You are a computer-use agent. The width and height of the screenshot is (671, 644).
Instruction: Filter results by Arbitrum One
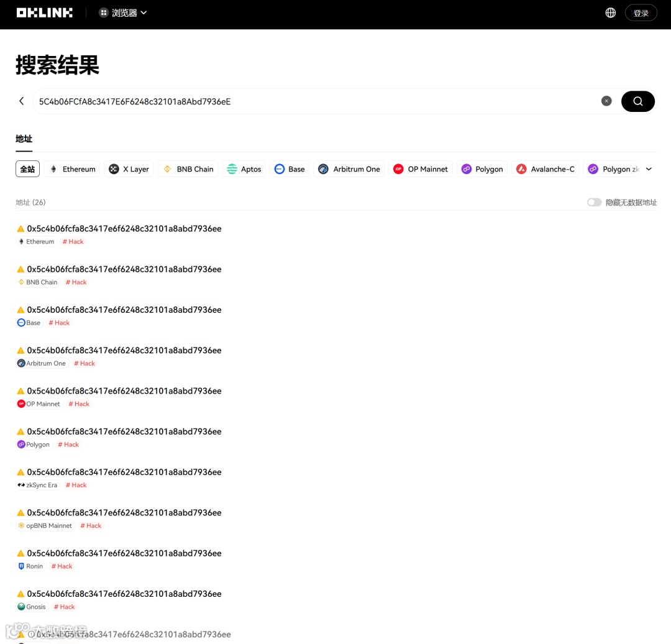click(349, 168)
